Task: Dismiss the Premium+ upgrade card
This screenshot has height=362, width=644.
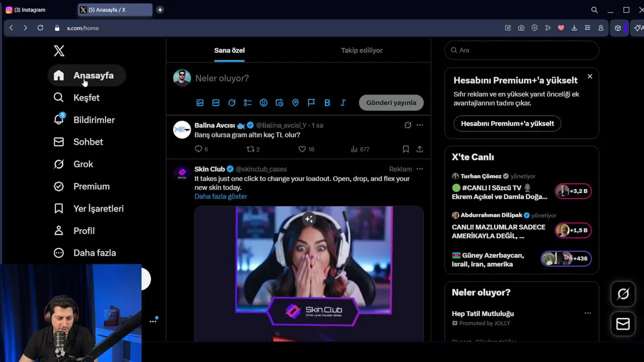Action: tap(590, 76)
